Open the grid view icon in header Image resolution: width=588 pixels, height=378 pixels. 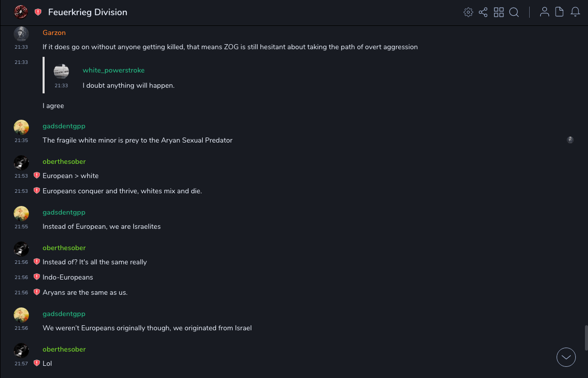[499, 12]
